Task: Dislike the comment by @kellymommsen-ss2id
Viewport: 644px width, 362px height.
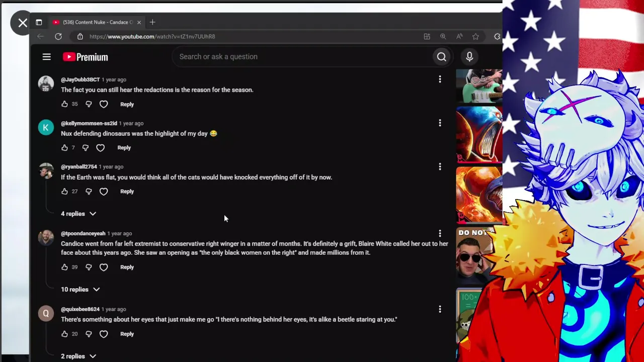Action: [x=86, y=148]
